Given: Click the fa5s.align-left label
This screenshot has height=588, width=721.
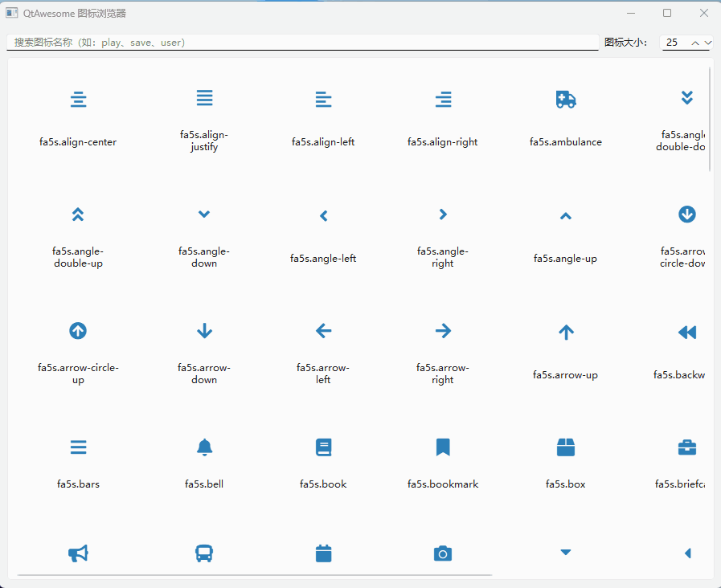Looking at the screenshot, I should tap(323, 142).
